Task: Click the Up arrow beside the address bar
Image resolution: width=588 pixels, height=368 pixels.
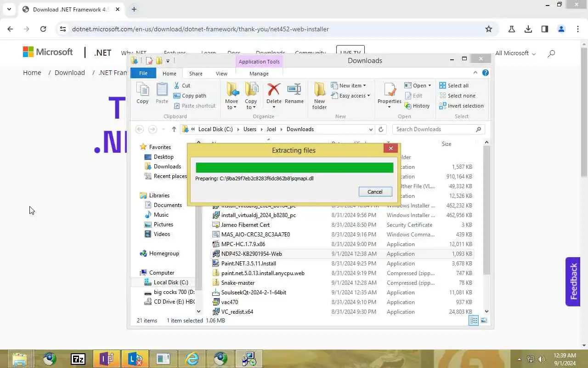Action: pyautogui.click(x=174, y=129)
